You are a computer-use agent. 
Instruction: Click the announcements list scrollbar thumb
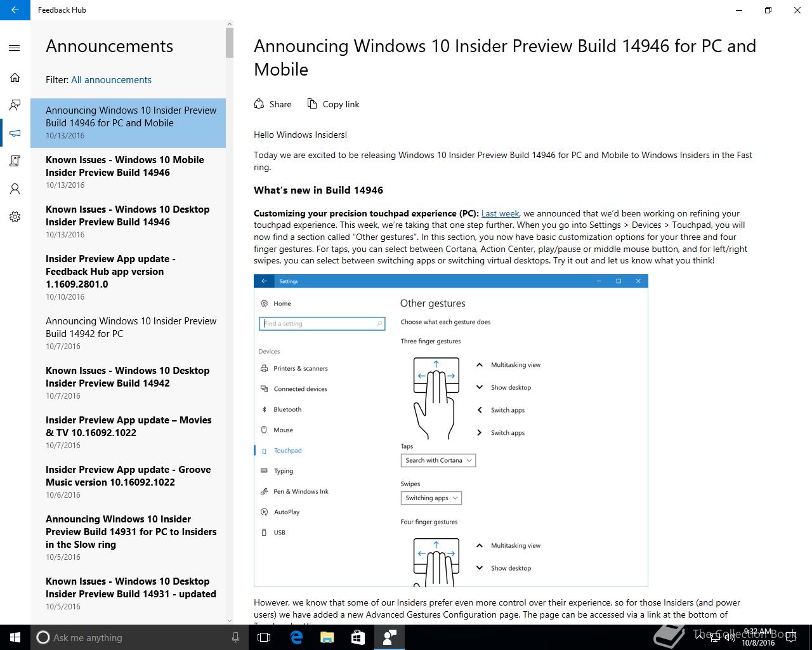230,43
